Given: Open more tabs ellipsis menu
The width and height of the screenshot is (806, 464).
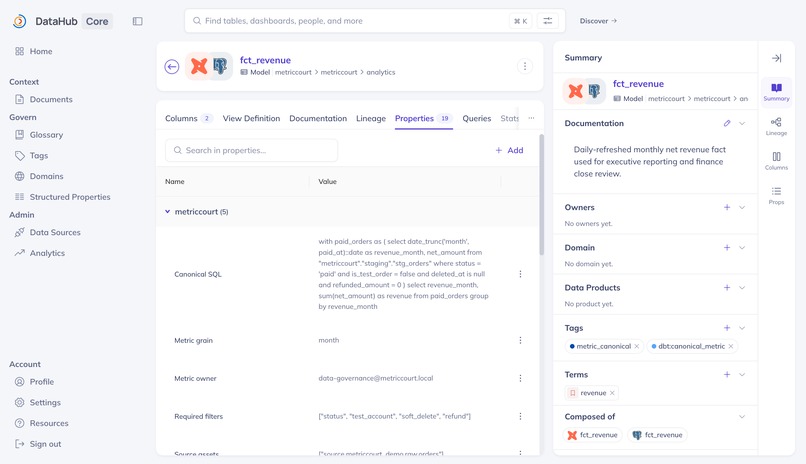Looking at the screenshot, I should (x=531, y=118).
